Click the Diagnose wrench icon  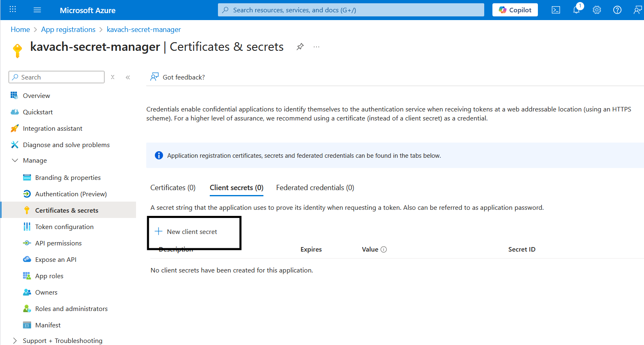point(14,145)
